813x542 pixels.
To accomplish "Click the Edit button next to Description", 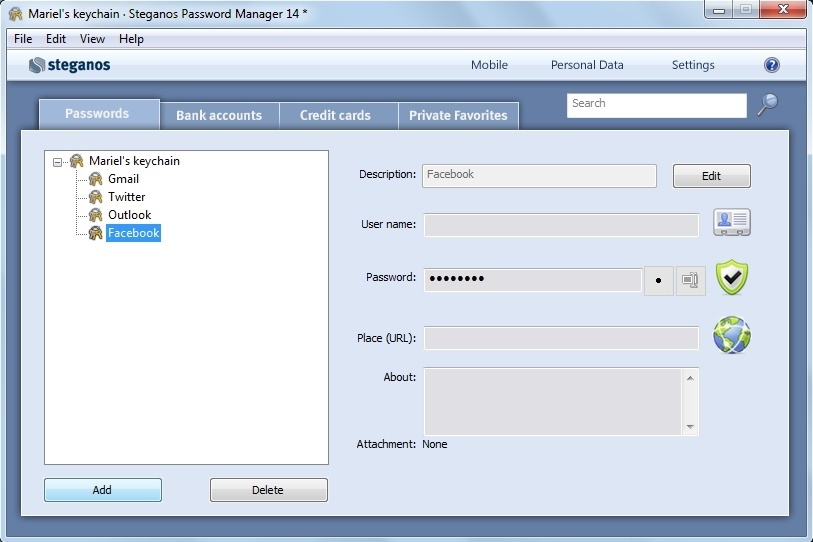I will click(711, 176).
